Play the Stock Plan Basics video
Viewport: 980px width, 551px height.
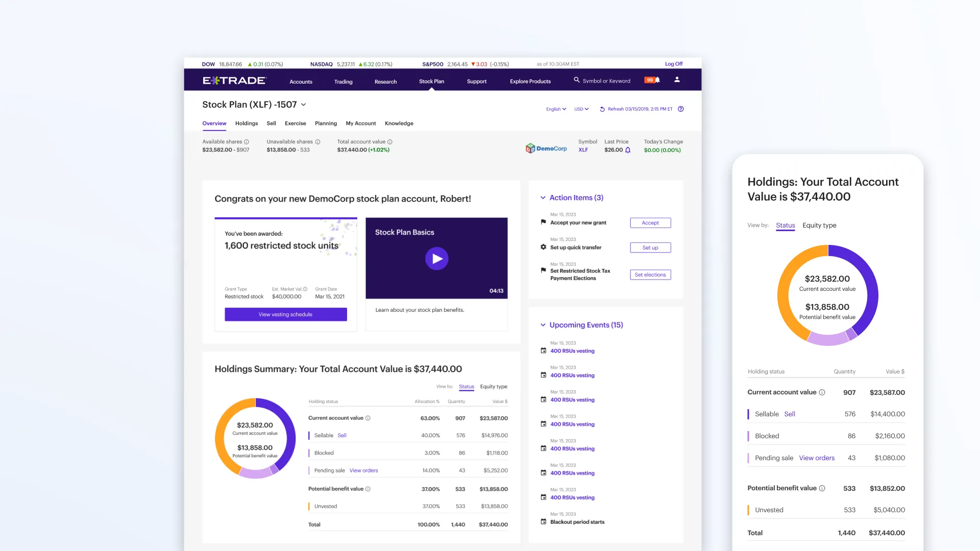click(436, 258)
